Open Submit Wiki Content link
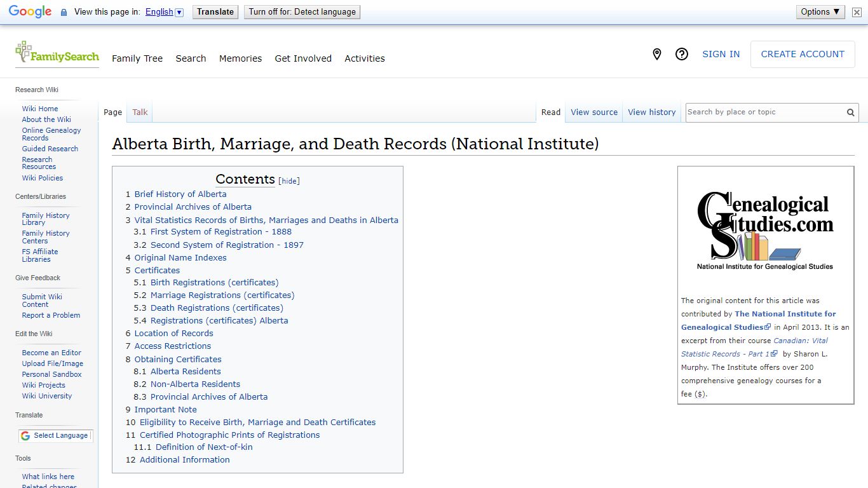This screenshot has width=868, height=488. [x=42, y=301]
